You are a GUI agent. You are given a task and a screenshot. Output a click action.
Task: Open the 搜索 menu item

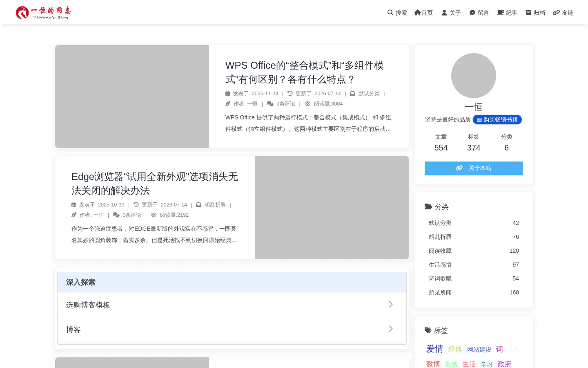[x=397, y=13]
